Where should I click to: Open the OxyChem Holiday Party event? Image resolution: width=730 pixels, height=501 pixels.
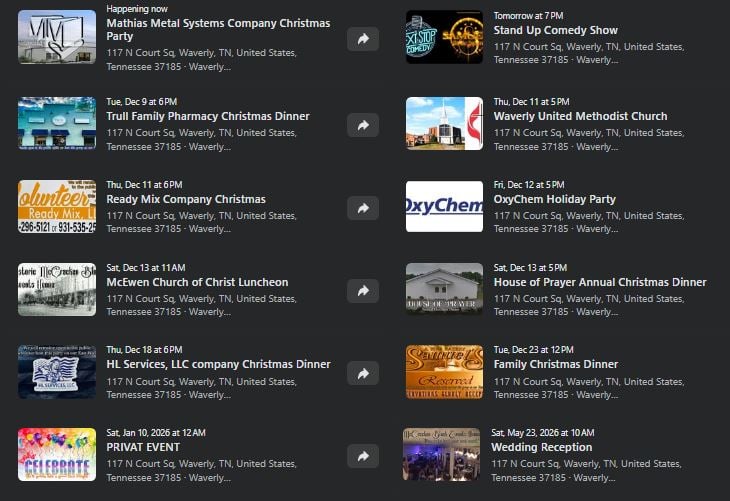coord(554,199)
